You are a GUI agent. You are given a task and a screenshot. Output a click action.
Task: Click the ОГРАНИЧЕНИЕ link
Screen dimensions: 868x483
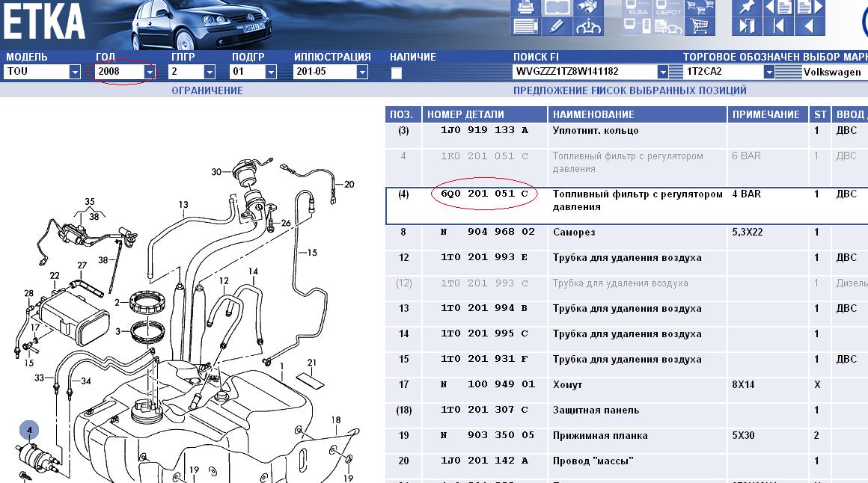coord(207,90)
